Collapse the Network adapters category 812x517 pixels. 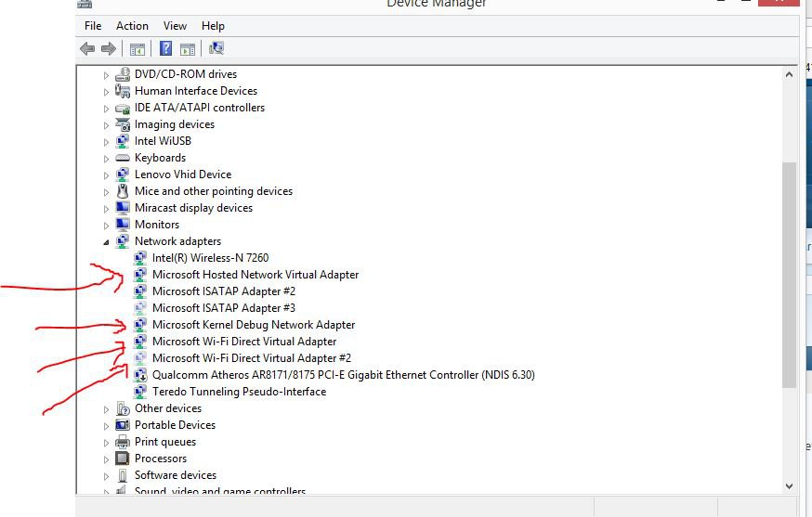(106, 241)
